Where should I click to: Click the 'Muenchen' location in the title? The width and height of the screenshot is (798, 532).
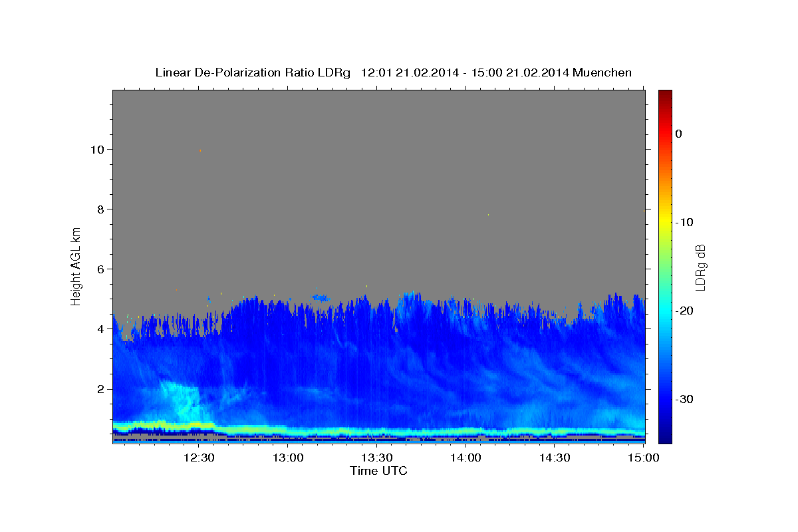(x=602, y=72)
